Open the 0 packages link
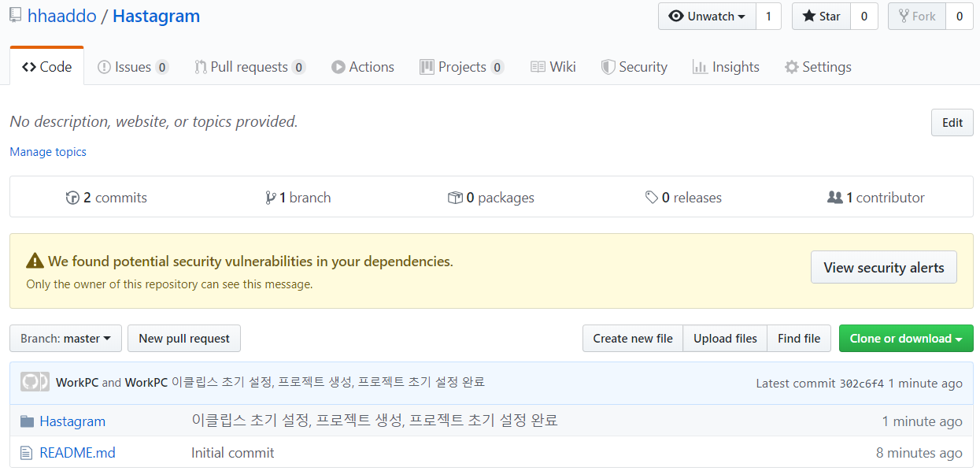 point(491,198)
